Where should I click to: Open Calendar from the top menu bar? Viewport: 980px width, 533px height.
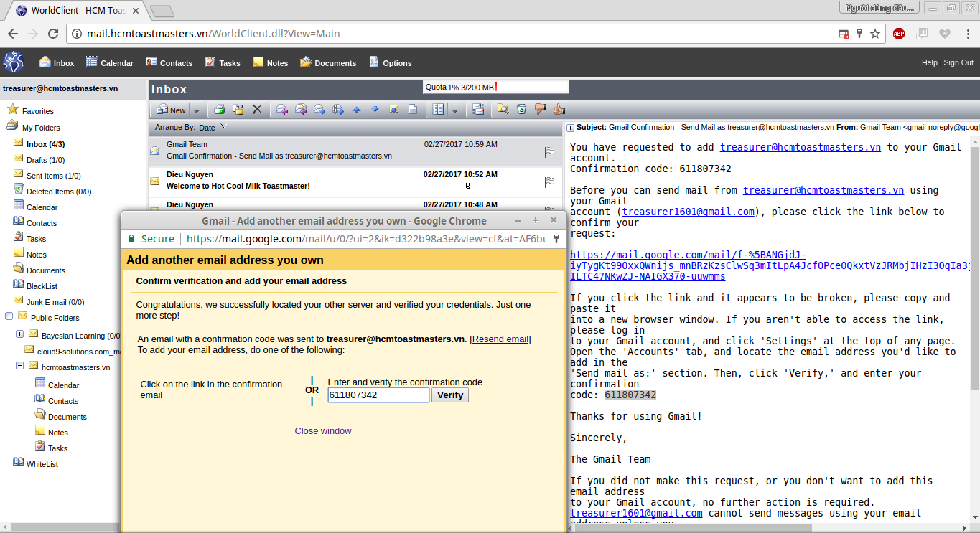tap(110, 62)
